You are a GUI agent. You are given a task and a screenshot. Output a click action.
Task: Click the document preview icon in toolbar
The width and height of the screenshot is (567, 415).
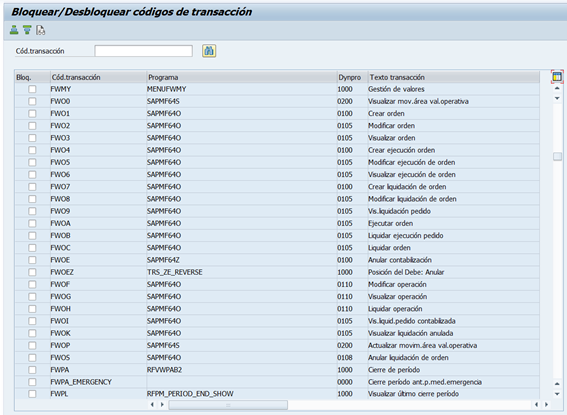(40, 30)
